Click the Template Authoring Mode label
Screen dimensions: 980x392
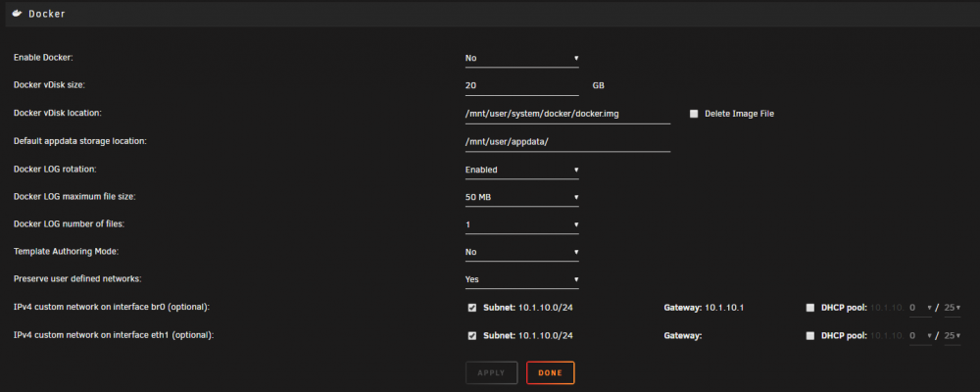(67, 251)
